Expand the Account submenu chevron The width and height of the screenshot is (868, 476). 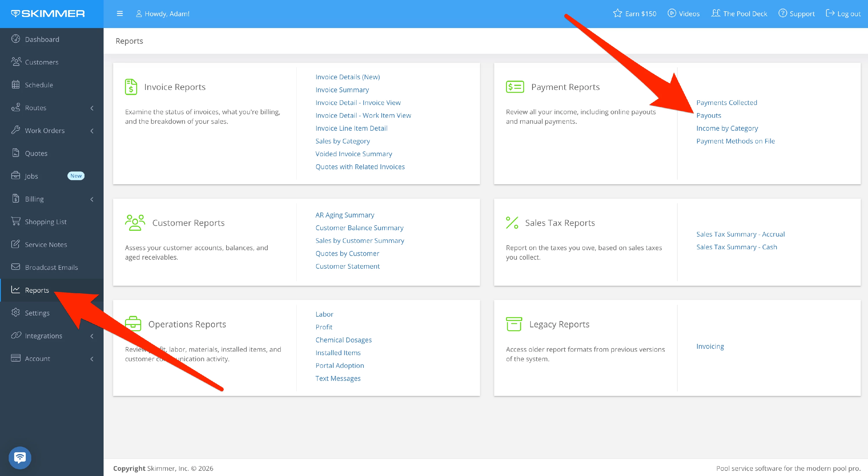coord(92,359)
